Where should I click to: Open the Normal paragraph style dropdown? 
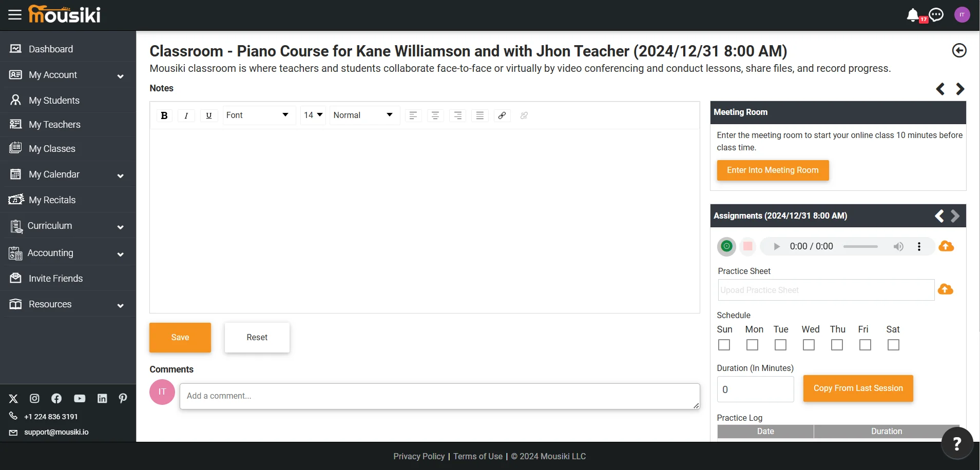click(363, 115)
